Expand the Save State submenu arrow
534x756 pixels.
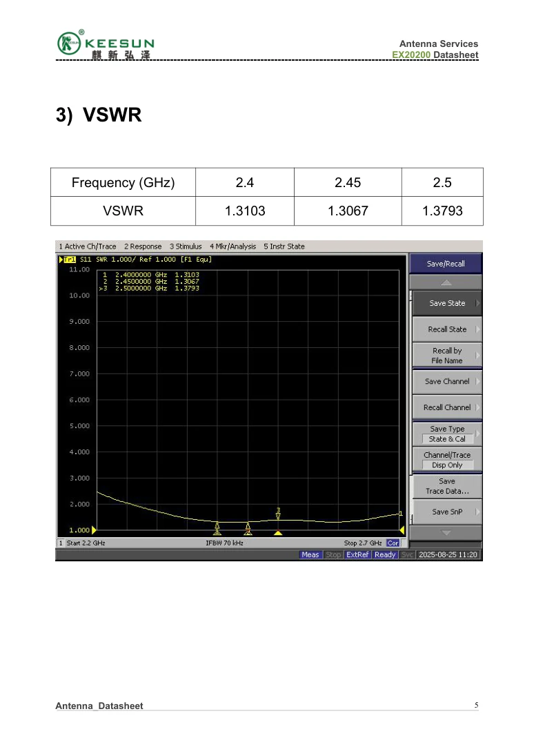[477, 303]
